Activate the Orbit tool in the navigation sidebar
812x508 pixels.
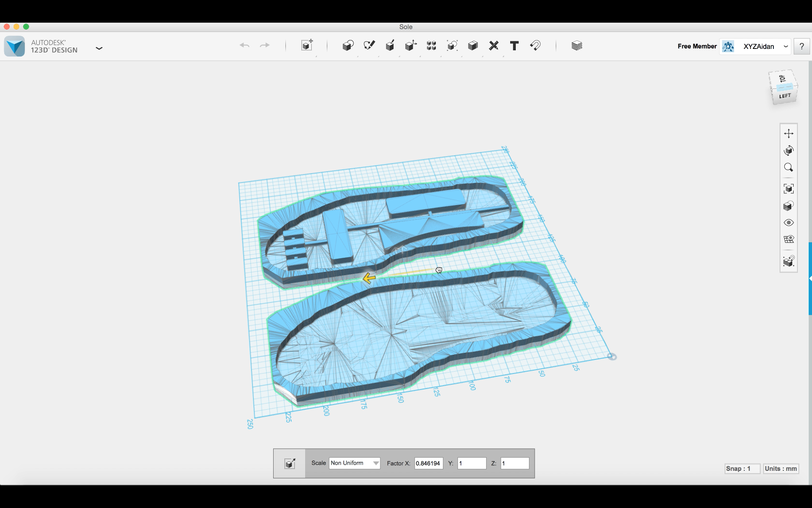[x=789, y=150]
